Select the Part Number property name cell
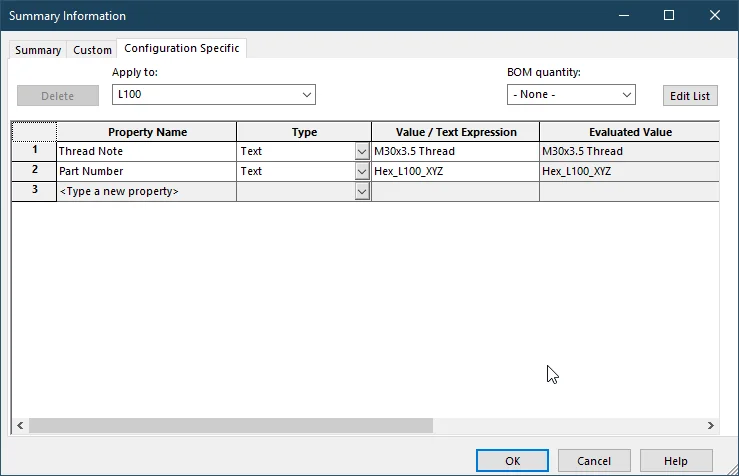The image size is (739, 476). pos(146,171)
